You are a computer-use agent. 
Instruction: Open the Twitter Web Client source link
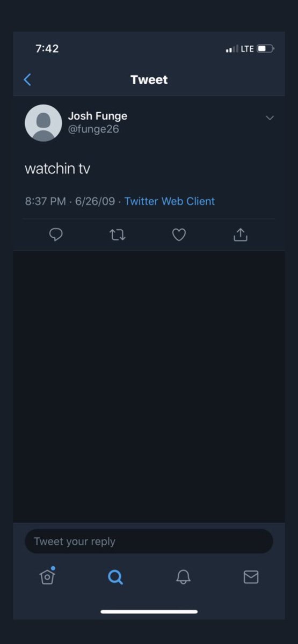170,201
